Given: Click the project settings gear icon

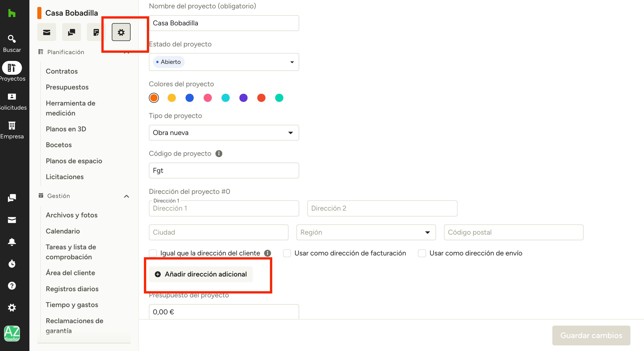Looking at the screenshot, I should [x=121, y=32].
